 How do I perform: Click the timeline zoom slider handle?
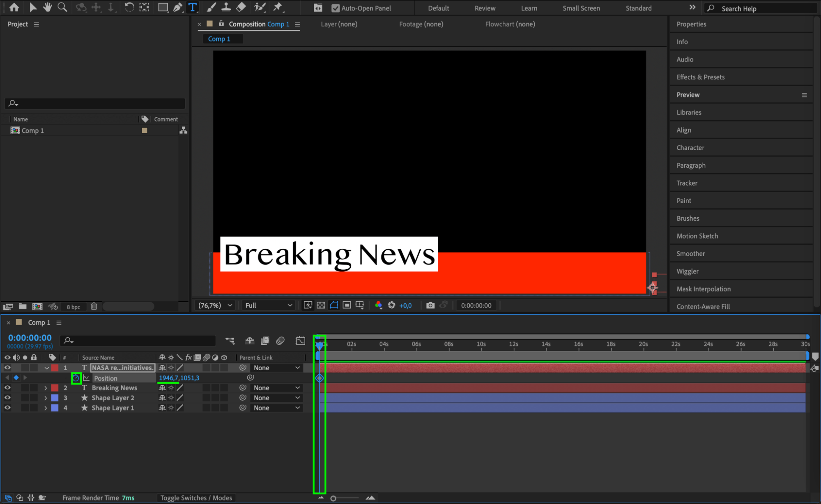[333, 498]
